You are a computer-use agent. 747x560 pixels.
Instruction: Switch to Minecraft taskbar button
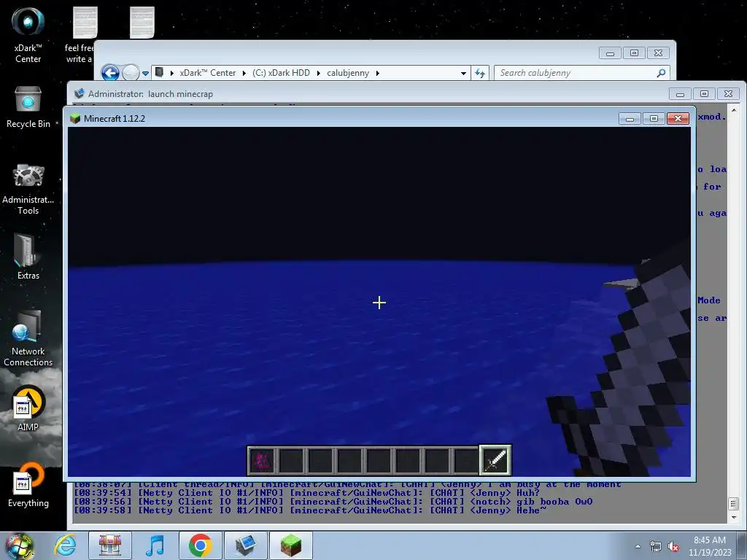(291, 545)
